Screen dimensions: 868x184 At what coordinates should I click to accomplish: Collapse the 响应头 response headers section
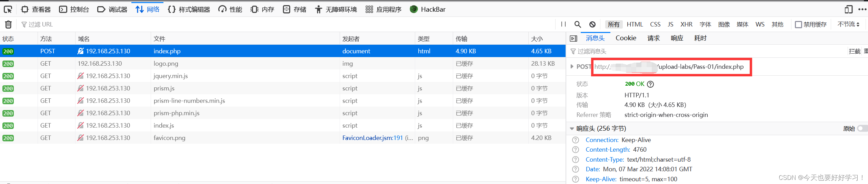pyautogui.click(x=572, y=129)
